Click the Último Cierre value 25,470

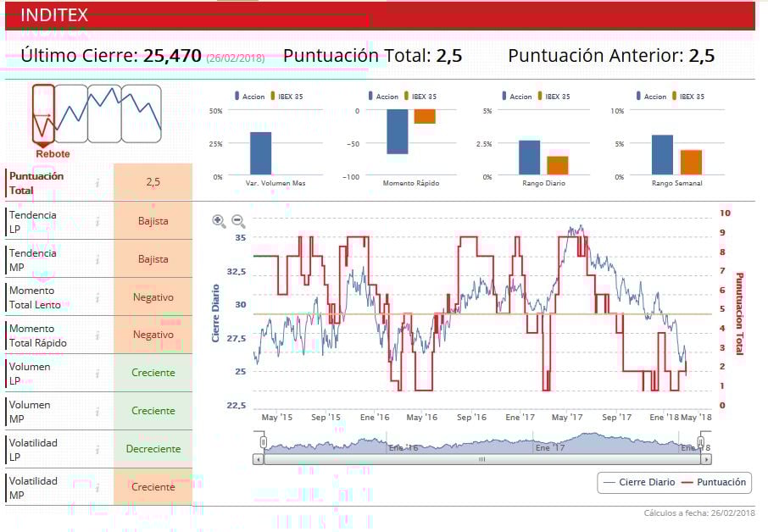click(x=172, y=56)
